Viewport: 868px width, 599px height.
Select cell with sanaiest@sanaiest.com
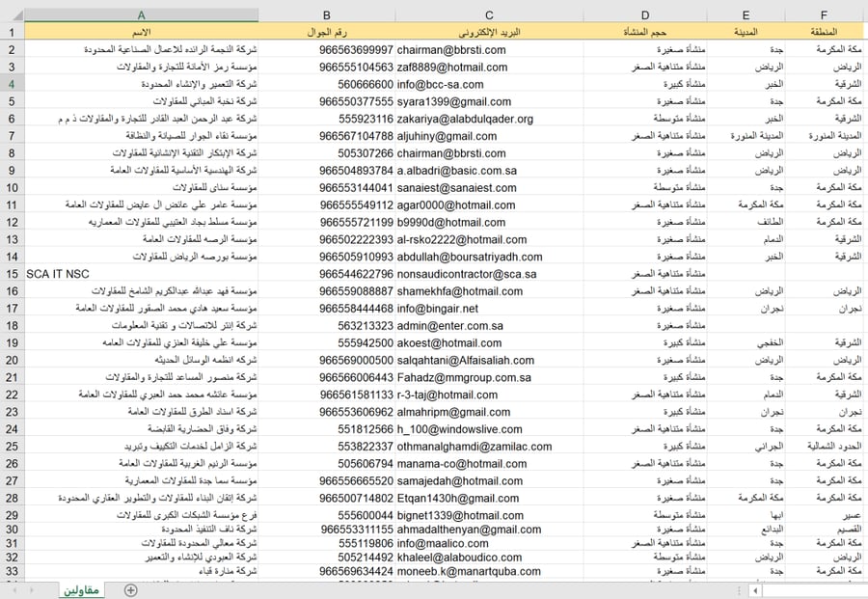(x=489, y=188)
